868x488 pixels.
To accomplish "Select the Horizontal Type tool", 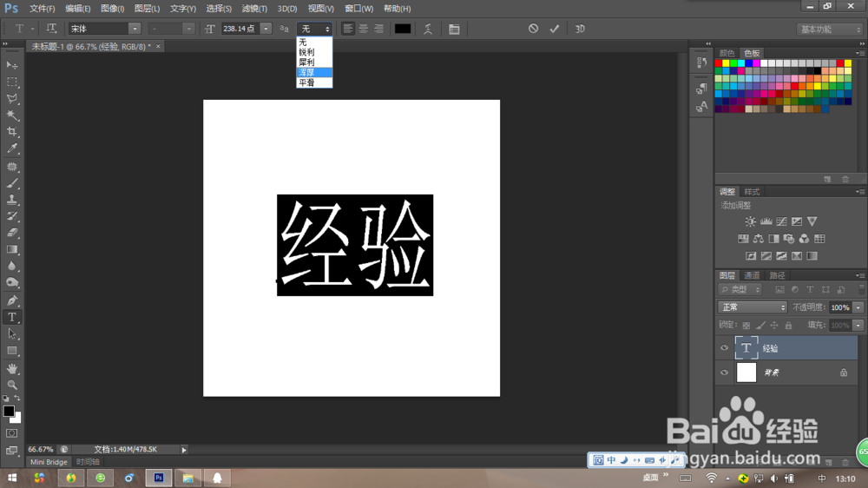I will 11,318.
